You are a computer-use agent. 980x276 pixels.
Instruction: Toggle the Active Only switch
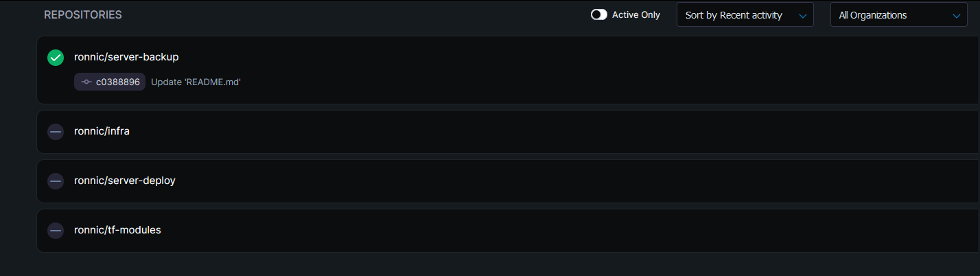coord(599,14)
